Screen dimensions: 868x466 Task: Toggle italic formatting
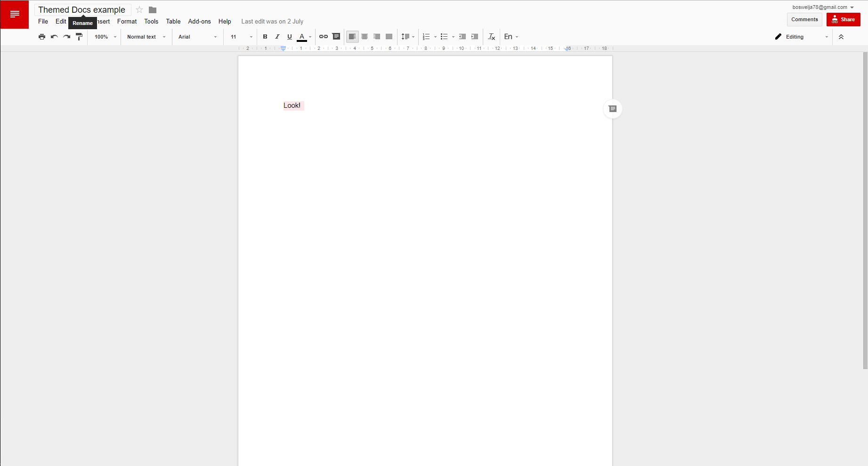point(277,37)
